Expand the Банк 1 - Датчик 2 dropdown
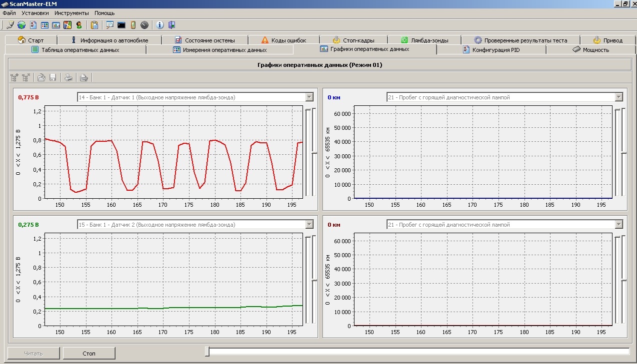 tap(309, 225)
